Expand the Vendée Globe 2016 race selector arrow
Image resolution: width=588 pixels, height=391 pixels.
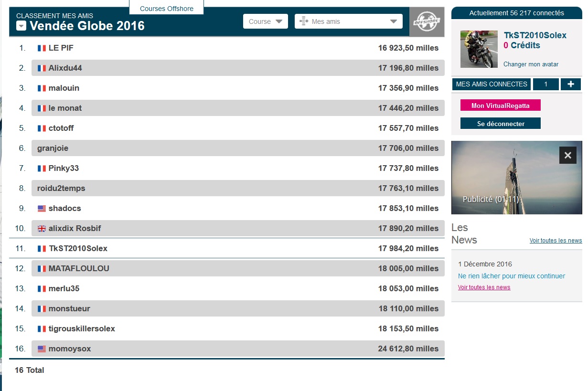(x=21, y=26)
